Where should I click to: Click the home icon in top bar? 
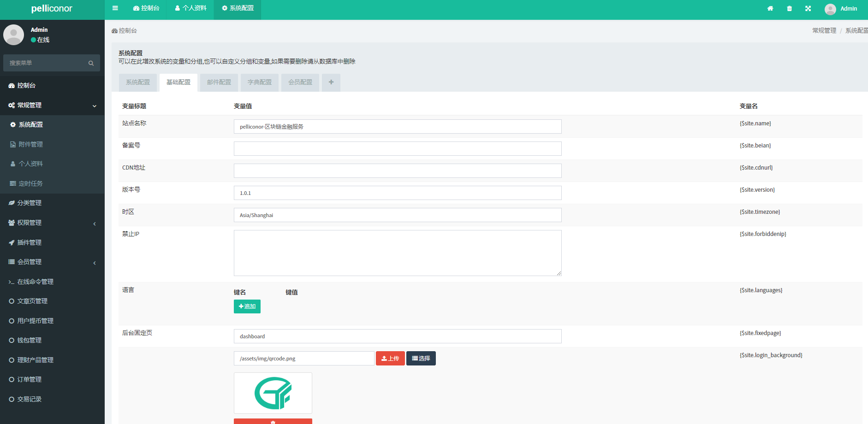point(770,8)
